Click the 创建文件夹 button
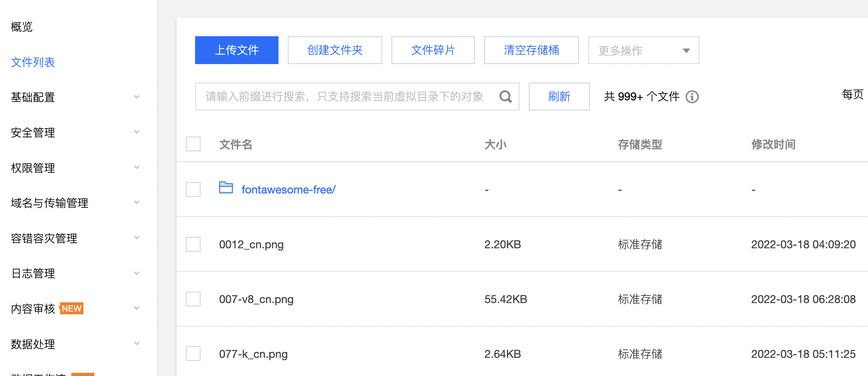Image resolution: width=868 pixels, height=376 pixels. coord(335,50)
